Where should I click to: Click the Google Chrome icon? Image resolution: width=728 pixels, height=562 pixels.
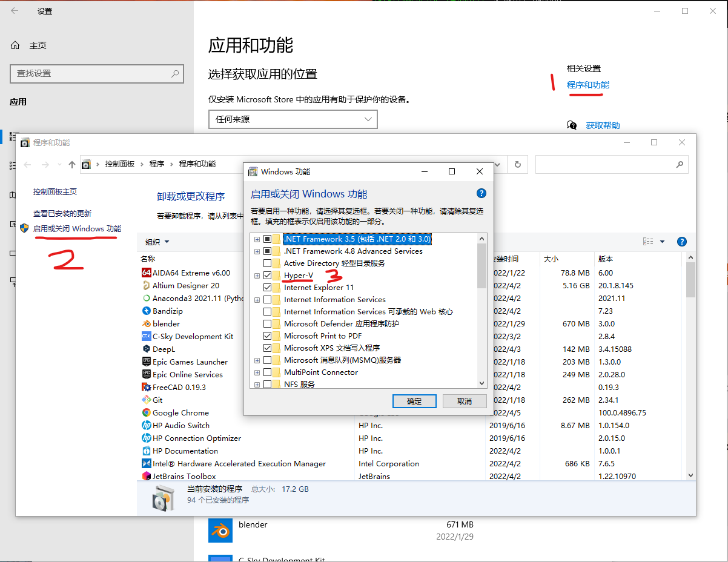[x=146, y=412]
